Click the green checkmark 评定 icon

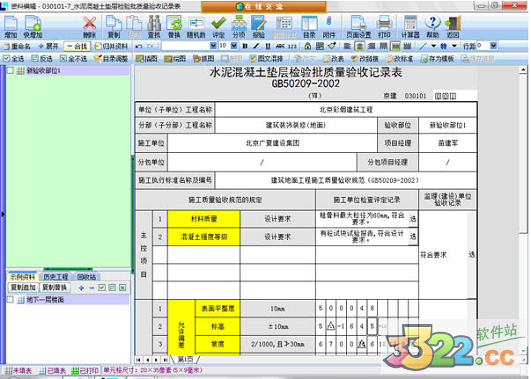(219, 27)
